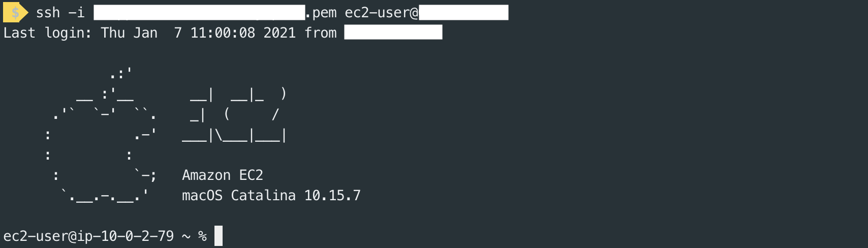868x248 pixels.
Task: Click the "10.15.7" version number
Action: [x=332, y=196]
